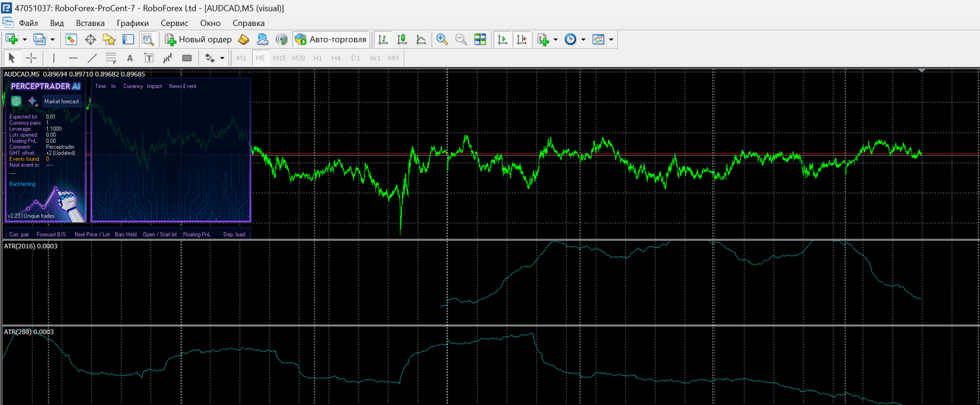Open Strategy Tester magnifier icon
The image size is (980, 405).
pyautogui.click(x=147, y=39)
